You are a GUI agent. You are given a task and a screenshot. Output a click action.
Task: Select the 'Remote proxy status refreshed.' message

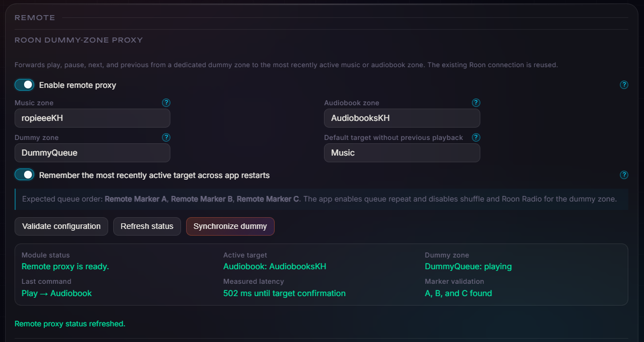point(70,324)
